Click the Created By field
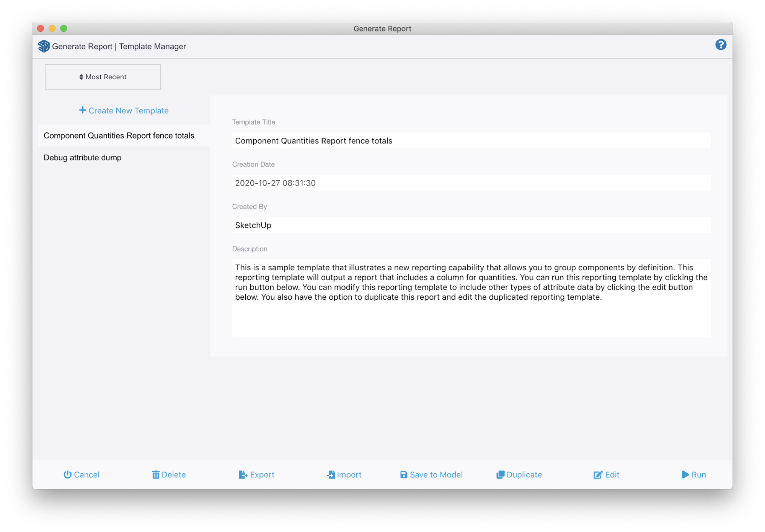 471,225
